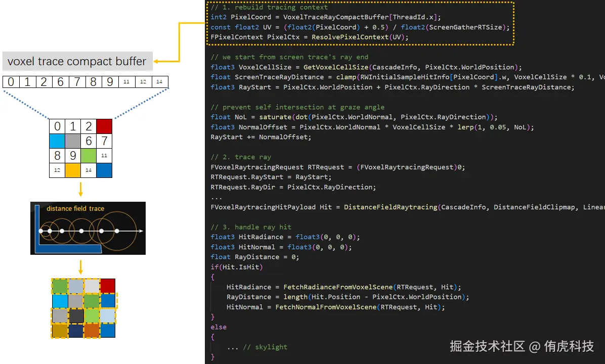The width and height of the screenshot is (605, 364).
Task: Click the "voxel trace compact buffer" label
Action: 77,61
